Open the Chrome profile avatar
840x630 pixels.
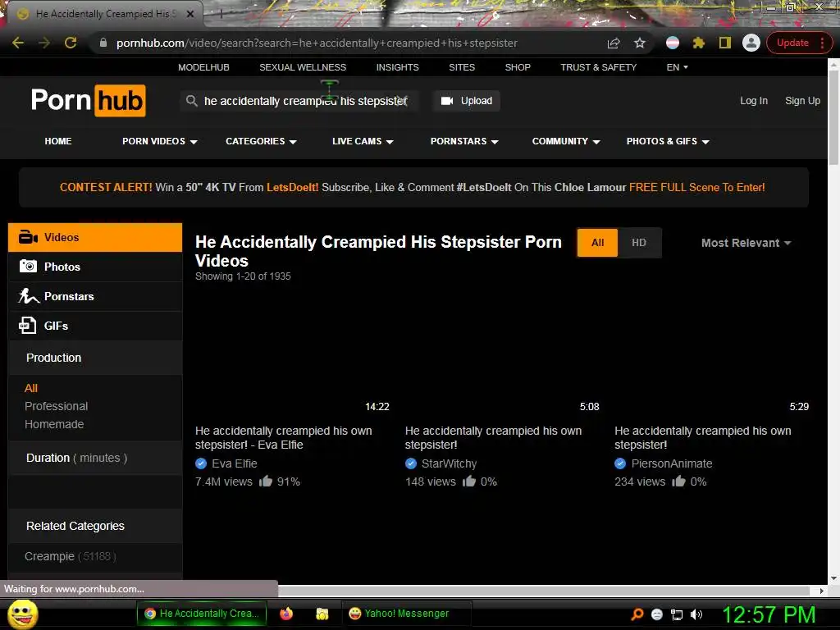[x=751, y=43]
